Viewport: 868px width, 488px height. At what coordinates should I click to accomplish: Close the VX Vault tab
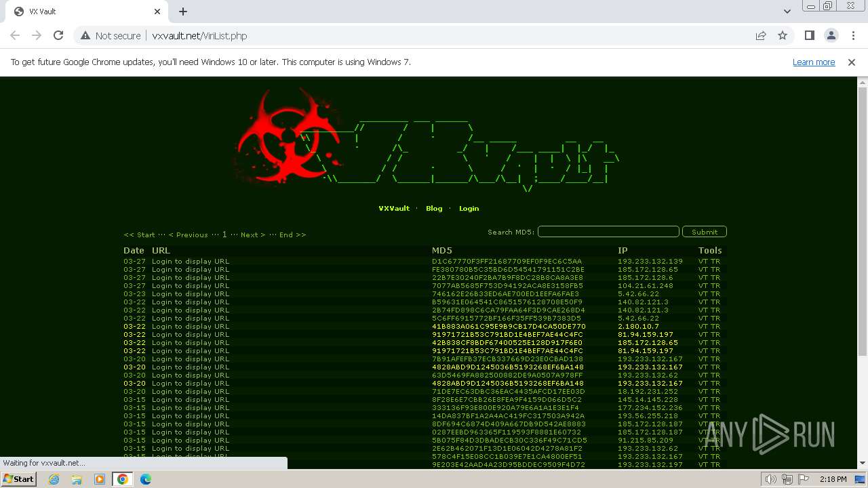coord(157,12)
